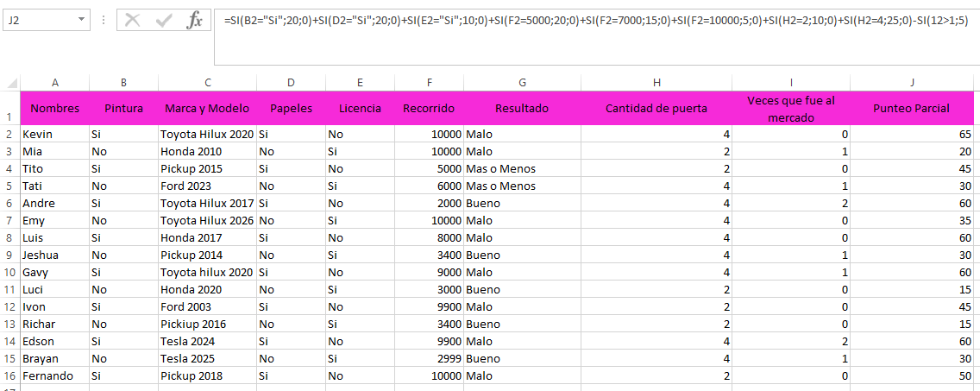Viewport: 980px width, 391px height.
Task: Open the Insert Function fx button
Action: click(195, 20)
